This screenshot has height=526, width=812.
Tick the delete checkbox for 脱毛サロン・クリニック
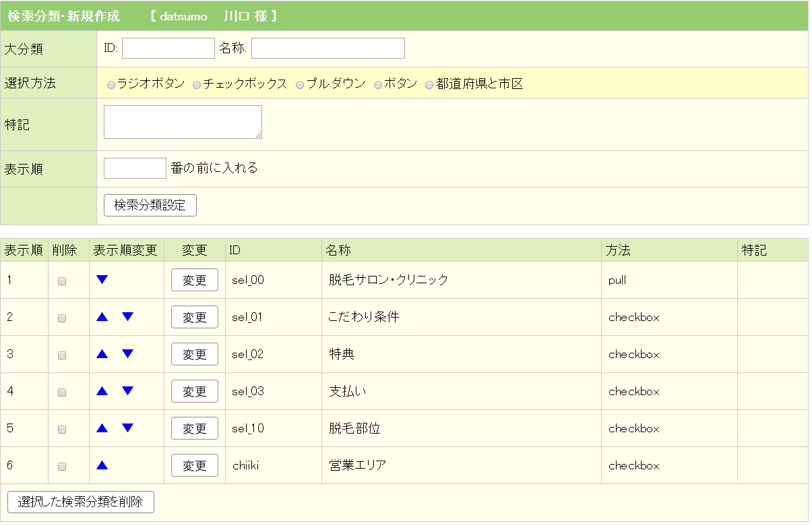tap(62, 281)
